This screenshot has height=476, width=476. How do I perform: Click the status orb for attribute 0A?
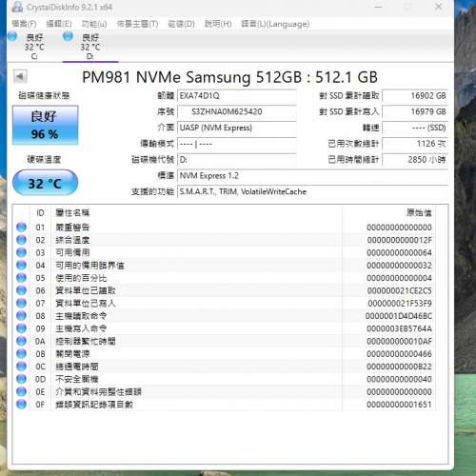pos(21,341)
